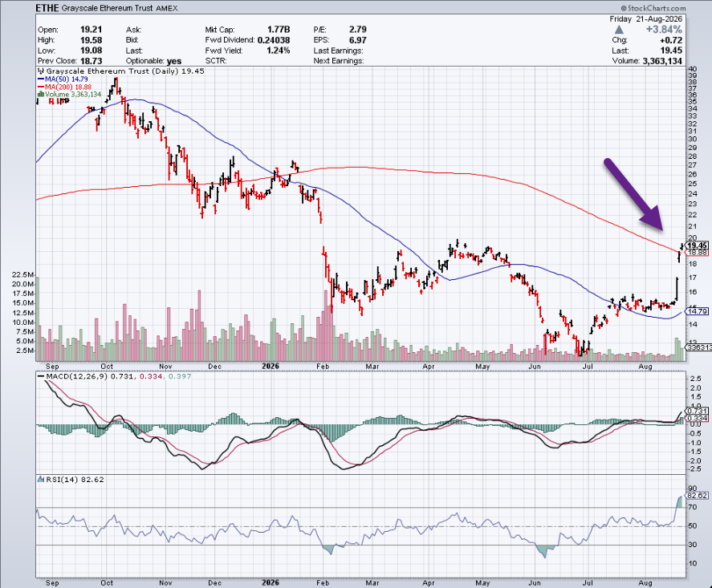This screenshot has width=712, height=588.
Task: Click the P/E 2.79 value
Action: coord(358,30)
